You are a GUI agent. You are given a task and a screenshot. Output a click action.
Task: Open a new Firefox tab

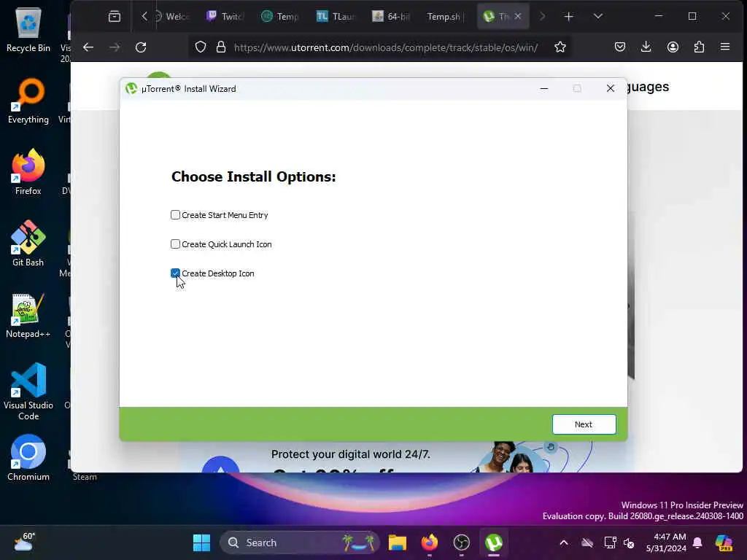pos(568,17)
